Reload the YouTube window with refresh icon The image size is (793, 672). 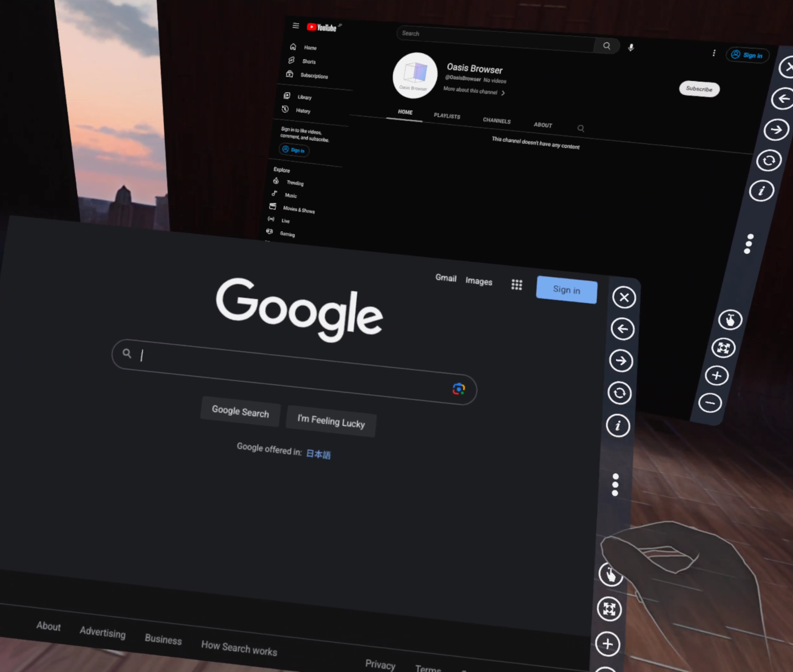click(768, 161)
